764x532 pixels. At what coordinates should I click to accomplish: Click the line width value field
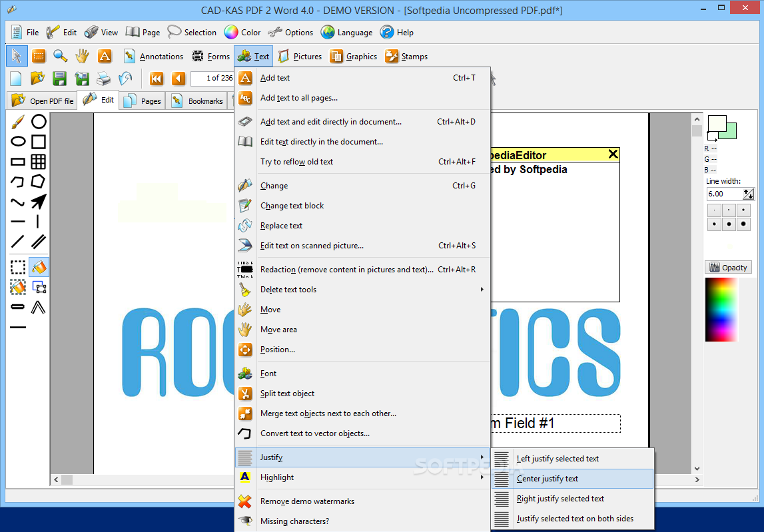725,194
